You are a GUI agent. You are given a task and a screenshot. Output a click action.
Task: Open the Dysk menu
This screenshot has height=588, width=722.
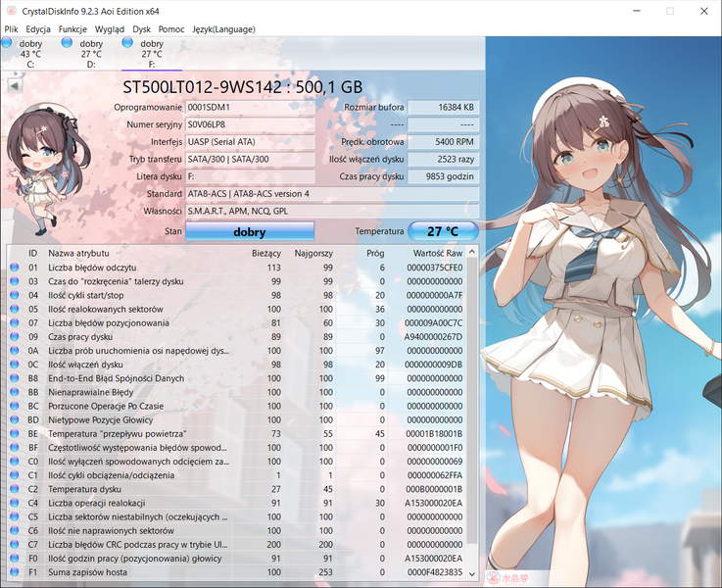pos(141,29)
